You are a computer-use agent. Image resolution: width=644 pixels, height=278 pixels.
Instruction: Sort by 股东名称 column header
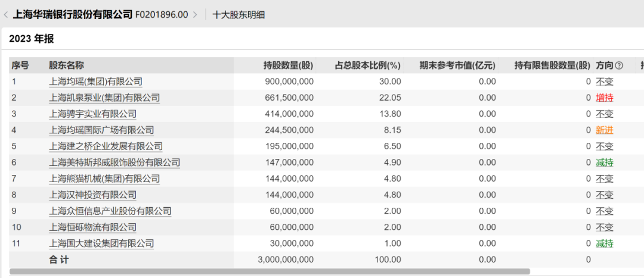point(66,65)
